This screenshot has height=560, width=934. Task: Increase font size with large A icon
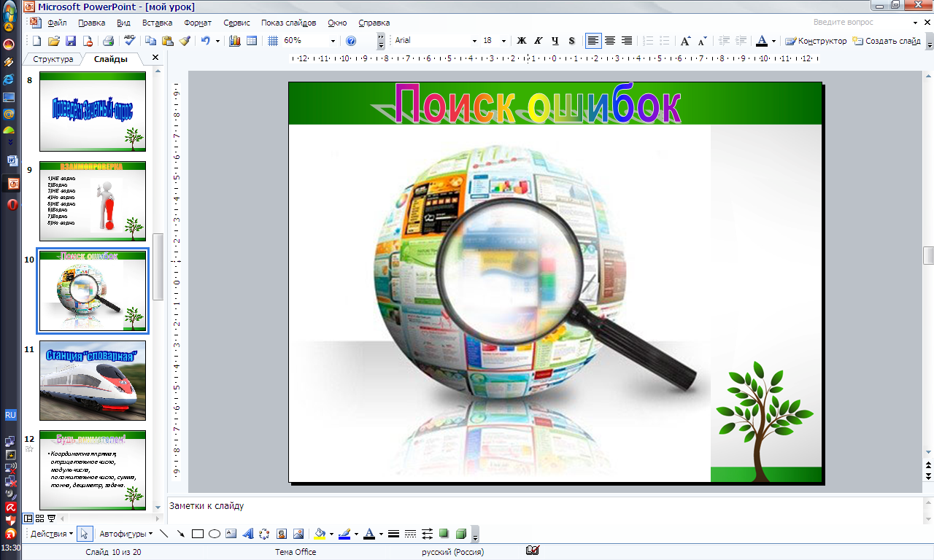click(685, 41)
